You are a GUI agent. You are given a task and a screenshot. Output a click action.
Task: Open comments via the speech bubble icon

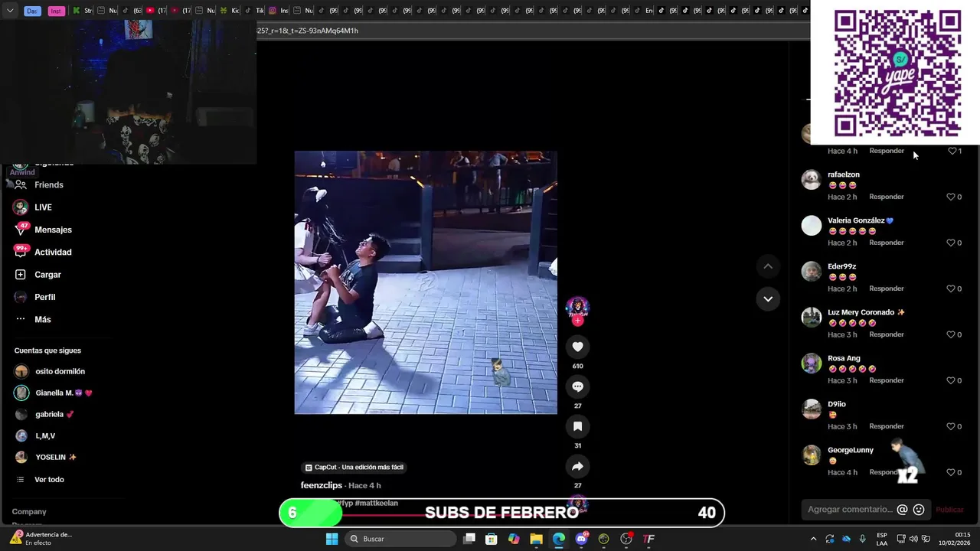tap(577, 386)
